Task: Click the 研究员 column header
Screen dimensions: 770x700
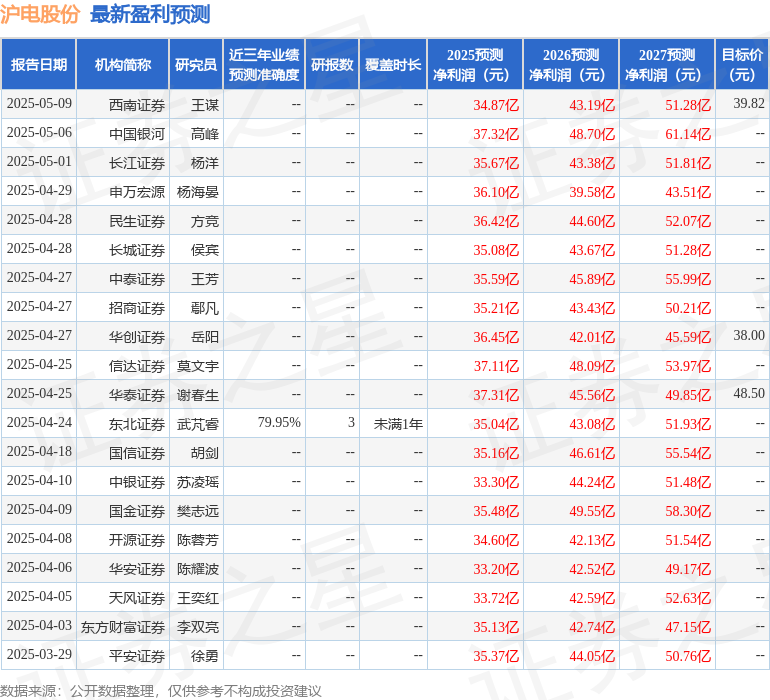Action: tap(196, 64)
